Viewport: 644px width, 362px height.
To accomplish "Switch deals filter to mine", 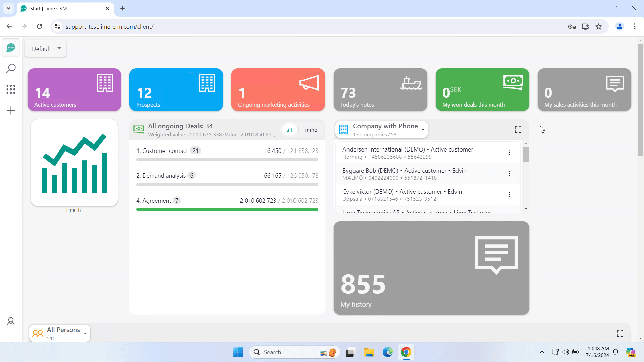I will [x=311, y=130].
